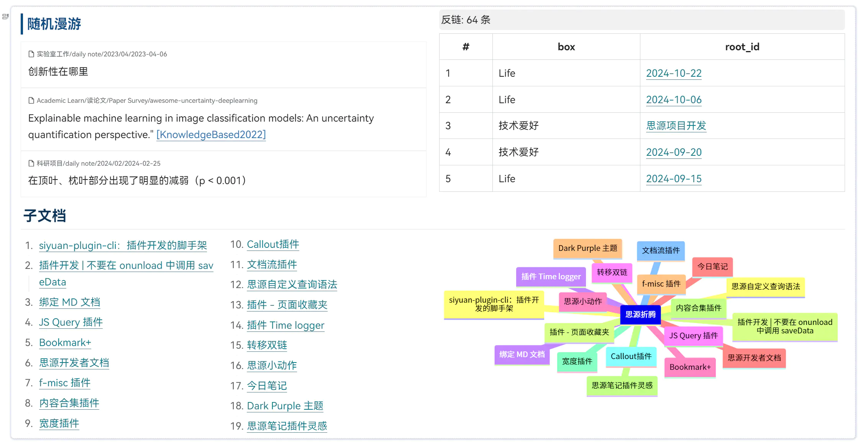This screenshot has height=445, width=868.
Task: Select the Dark Purple 主题 mind map node
Action: 587,248
